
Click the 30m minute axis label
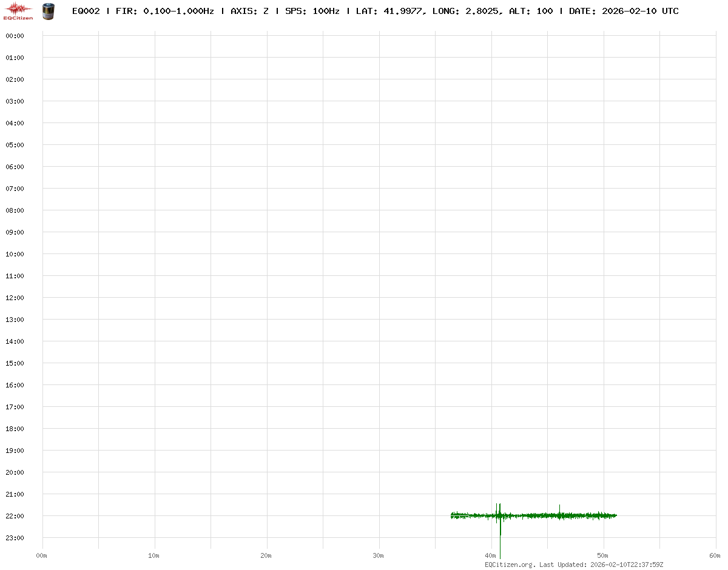(x=379, y=555)
